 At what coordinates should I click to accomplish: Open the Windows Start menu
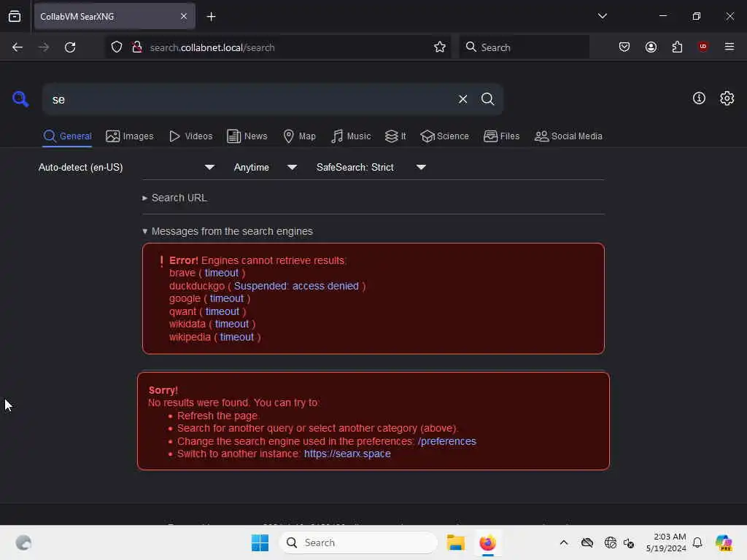pyautogui.click(x=260, y=542)
